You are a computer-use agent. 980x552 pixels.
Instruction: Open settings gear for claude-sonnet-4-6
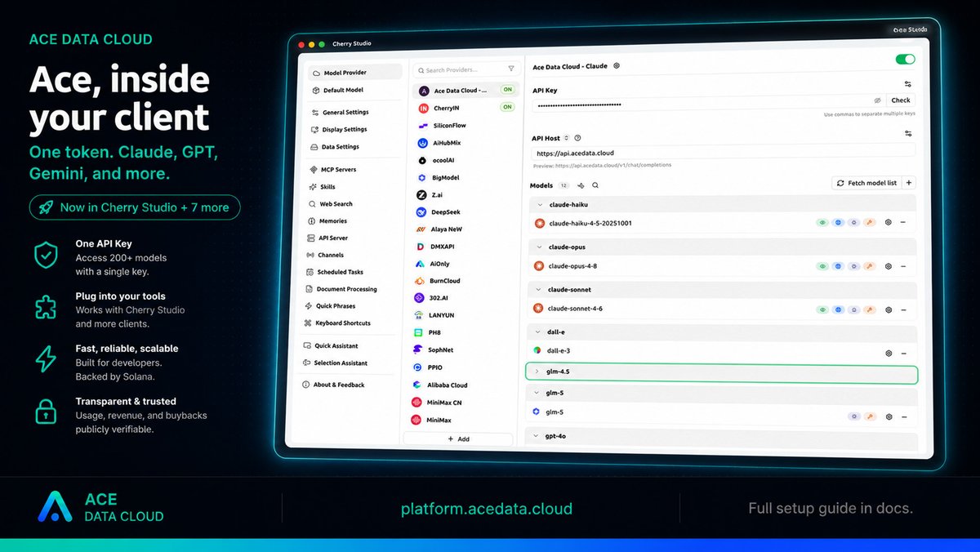(889, 309)
